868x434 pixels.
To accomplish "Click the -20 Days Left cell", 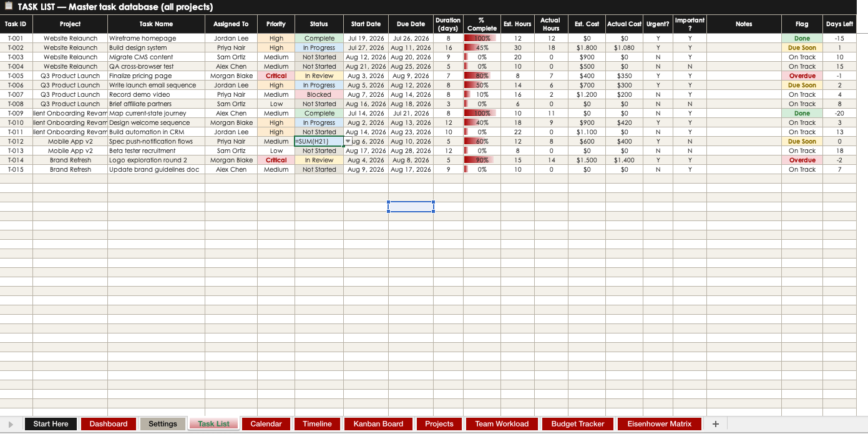I will [x=839, y=114].
